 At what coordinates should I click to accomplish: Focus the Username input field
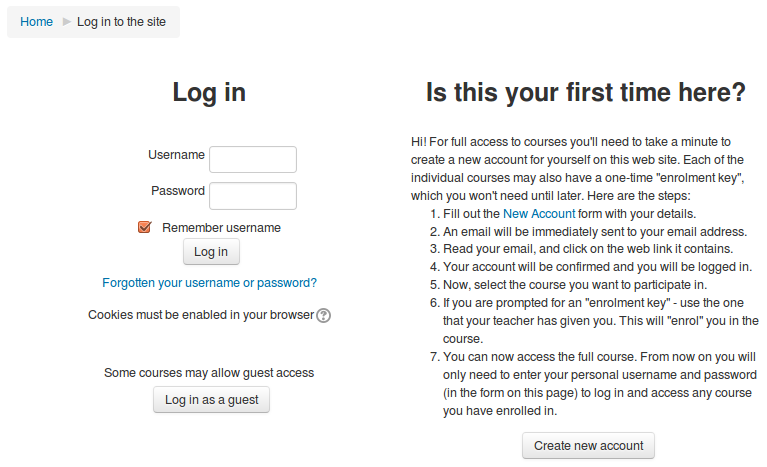pos(252,160)
